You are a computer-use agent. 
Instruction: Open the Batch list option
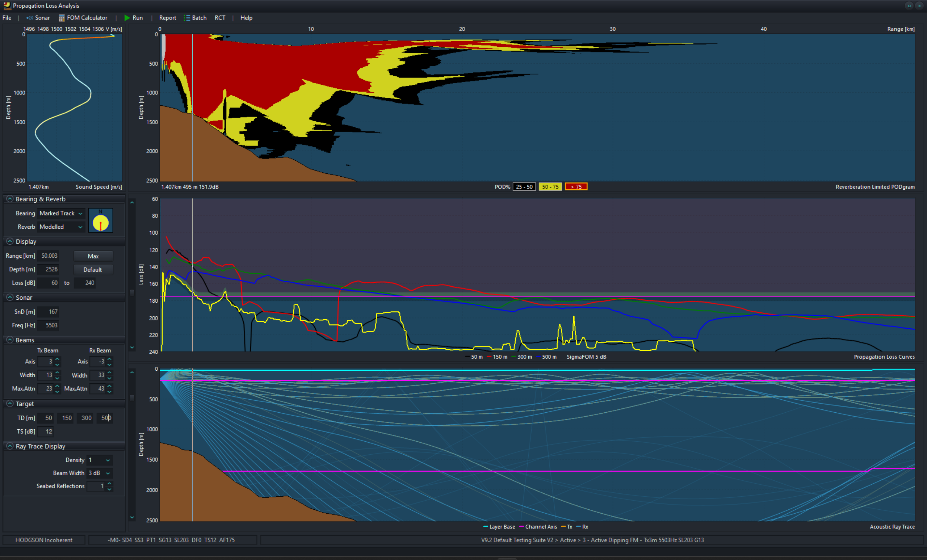(x=195, y=18)
